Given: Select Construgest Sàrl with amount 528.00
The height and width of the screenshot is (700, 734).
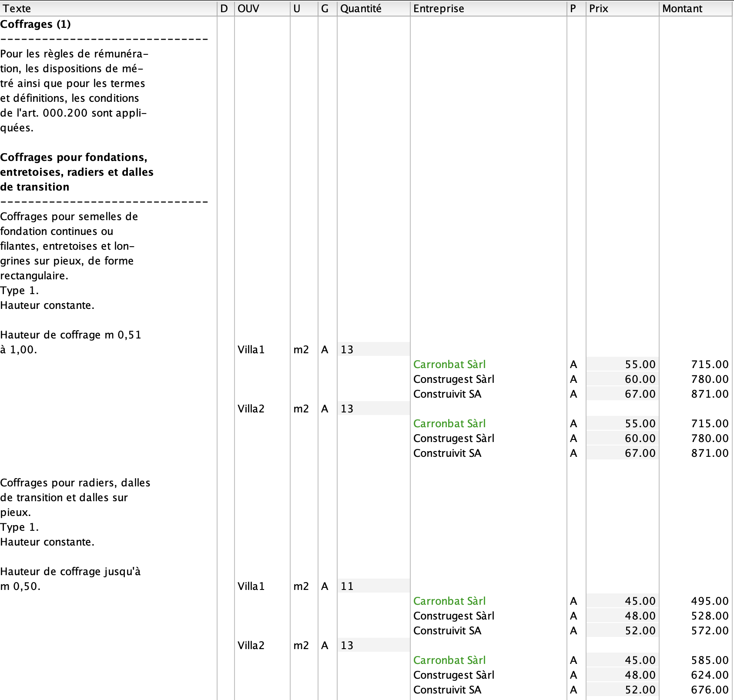Looking at the screenshot, I should [454, 616].
